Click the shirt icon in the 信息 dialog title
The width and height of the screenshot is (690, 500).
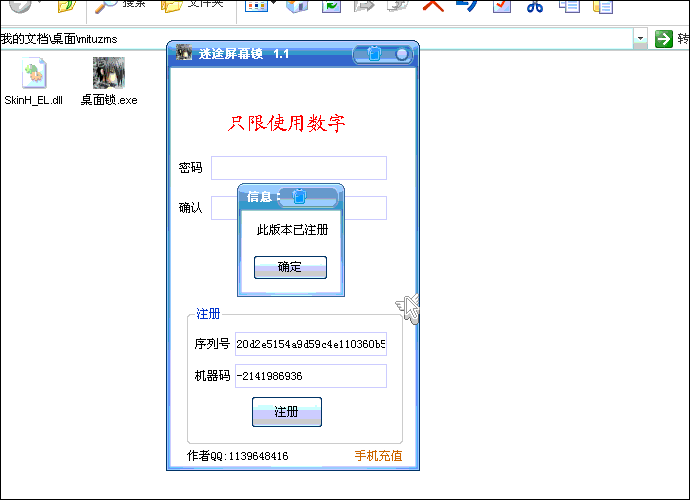click(299, 196)
